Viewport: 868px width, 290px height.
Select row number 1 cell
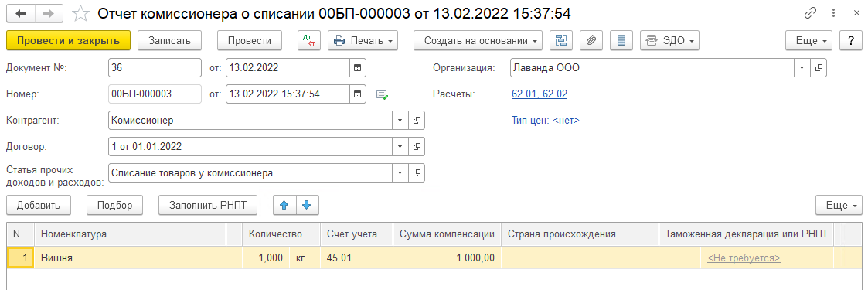(20, 258)
